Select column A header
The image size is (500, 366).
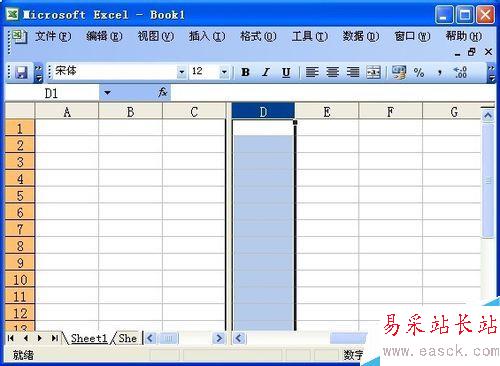(67, 112)
